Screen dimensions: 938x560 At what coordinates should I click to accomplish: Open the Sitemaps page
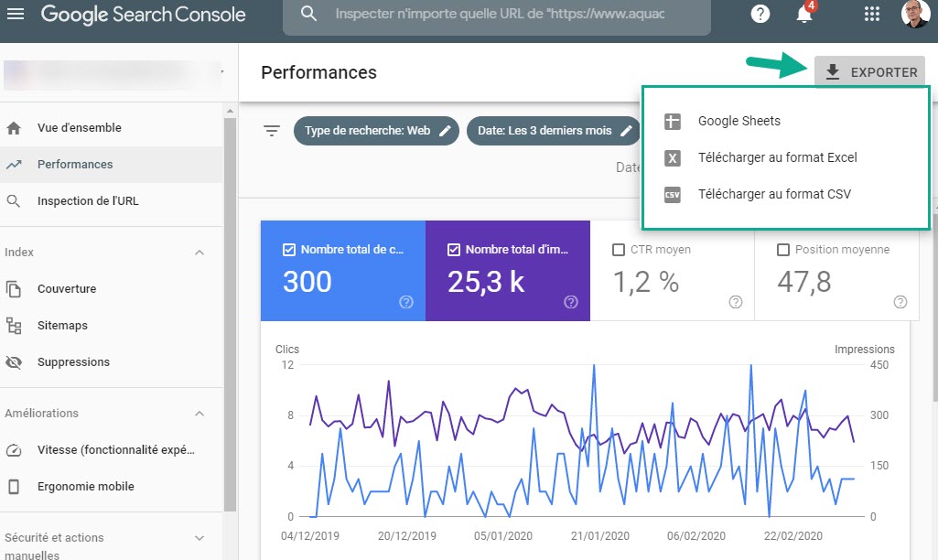[112, 326]
